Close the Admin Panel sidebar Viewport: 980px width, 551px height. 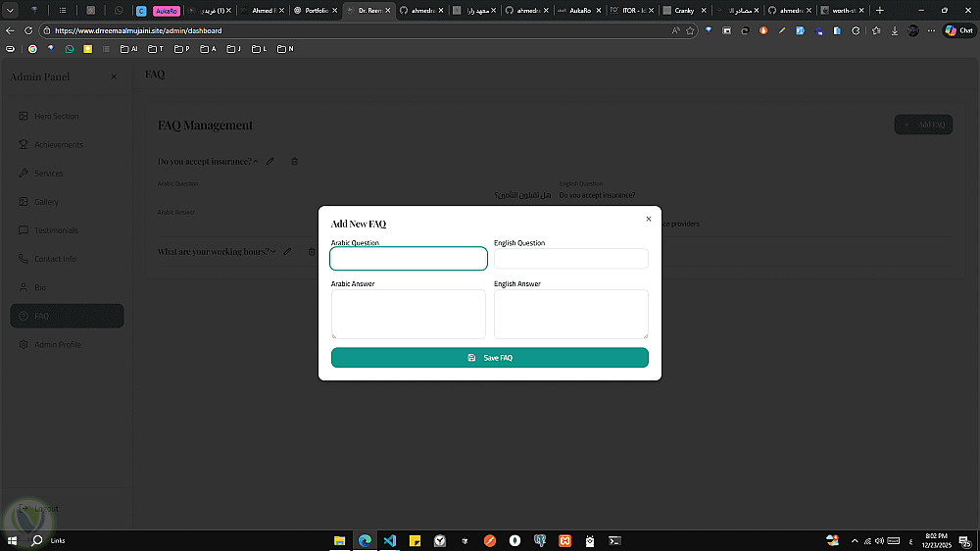114,76
